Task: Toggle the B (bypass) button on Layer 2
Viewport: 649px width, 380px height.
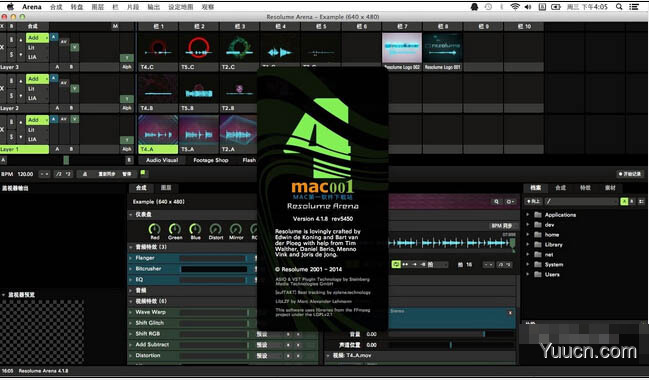Action: 12,80
